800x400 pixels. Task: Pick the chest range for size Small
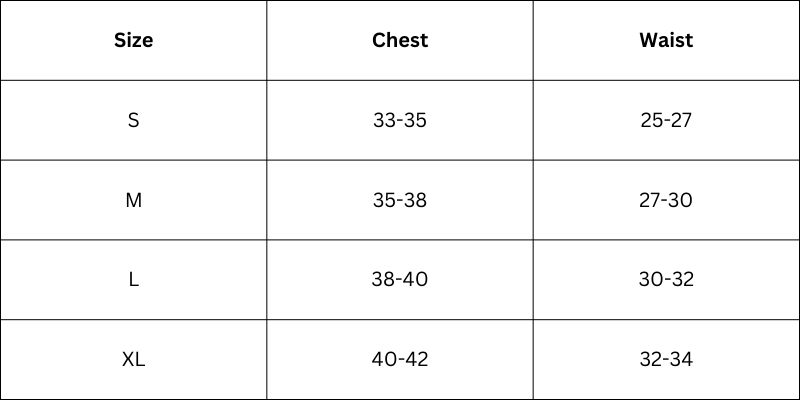click(x=400, y=120)
